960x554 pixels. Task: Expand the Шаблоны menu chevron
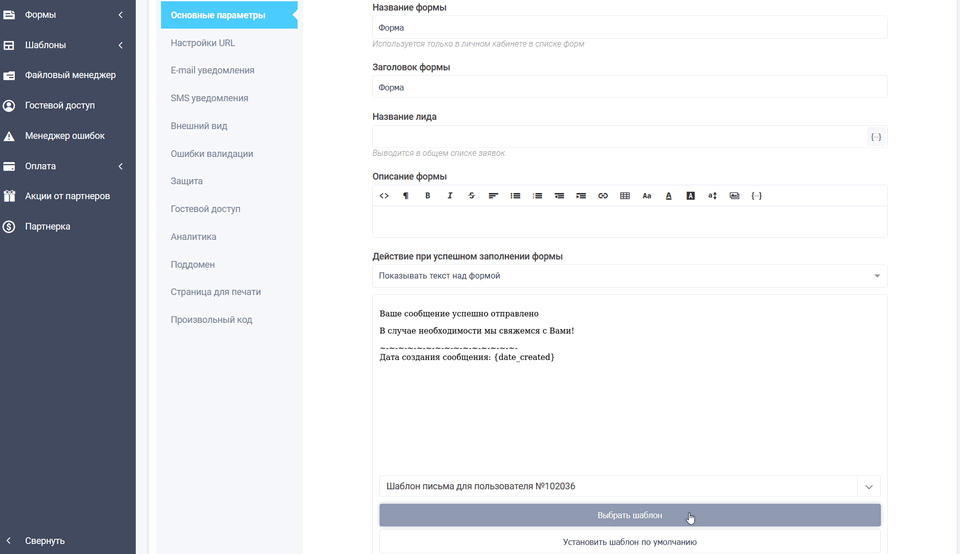click(121, 45)
